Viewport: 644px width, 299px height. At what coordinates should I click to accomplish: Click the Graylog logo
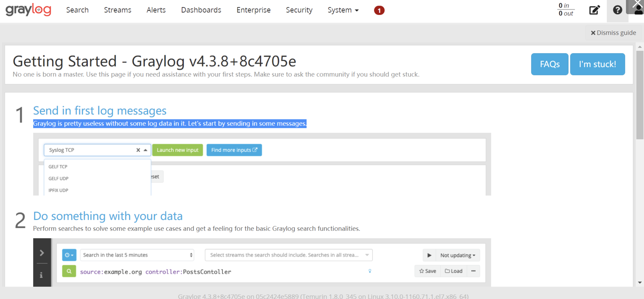28,10
